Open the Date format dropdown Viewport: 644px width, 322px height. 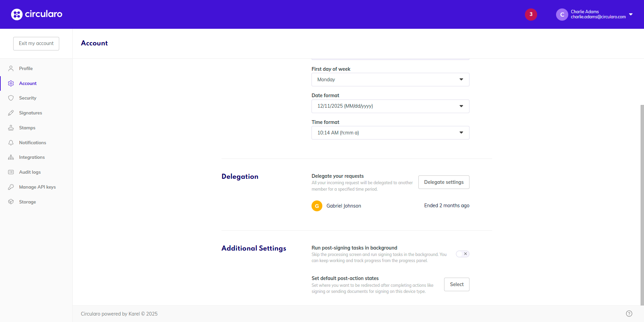[x=390, y=106]
